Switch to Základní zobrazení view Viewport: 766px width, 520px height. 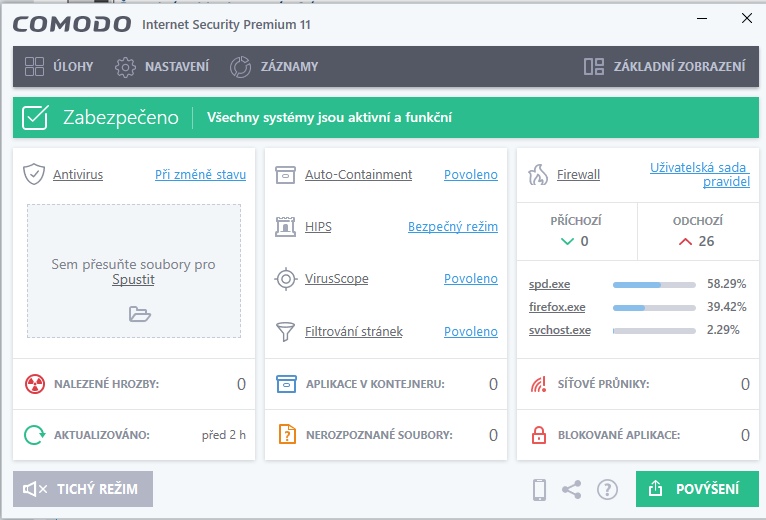point(665,67)
